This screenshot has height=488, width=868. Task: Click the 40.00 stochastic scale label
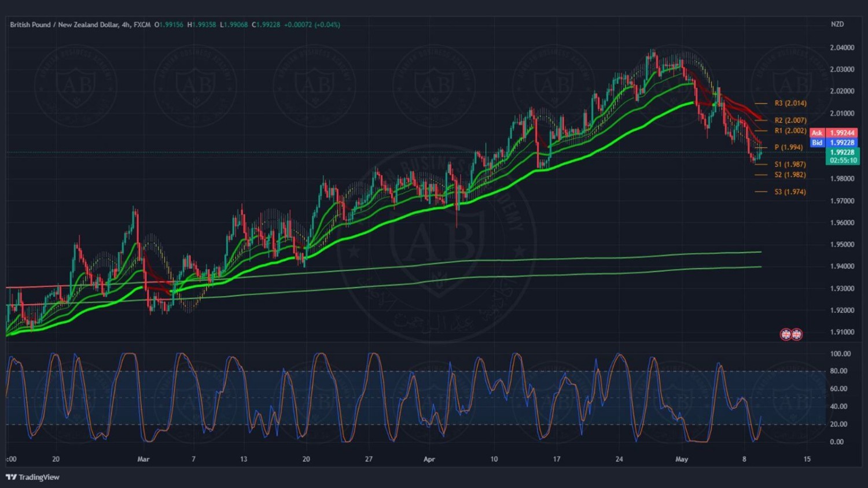838,406
